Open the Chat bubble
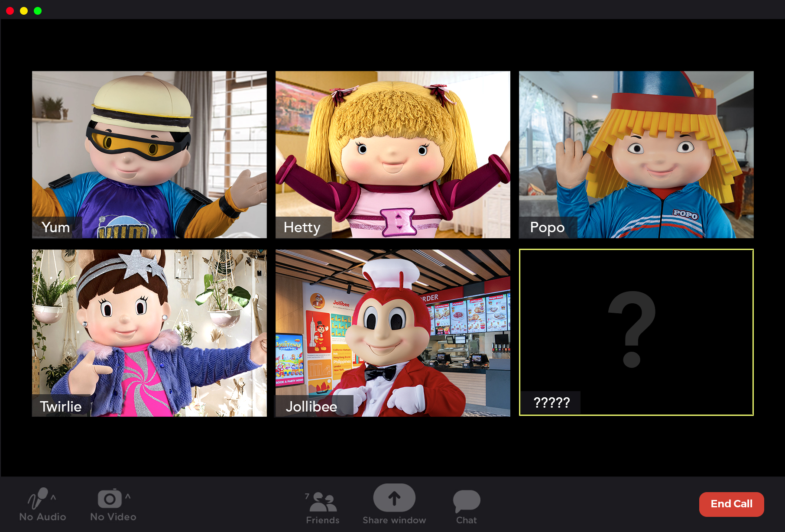 [467, 501]
